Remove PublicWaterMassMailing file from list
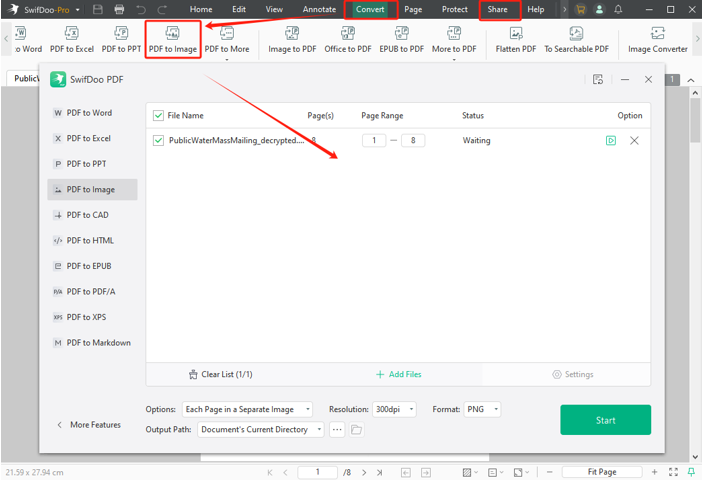This screenshot has height=480, width=702. [x=634, y=141]
